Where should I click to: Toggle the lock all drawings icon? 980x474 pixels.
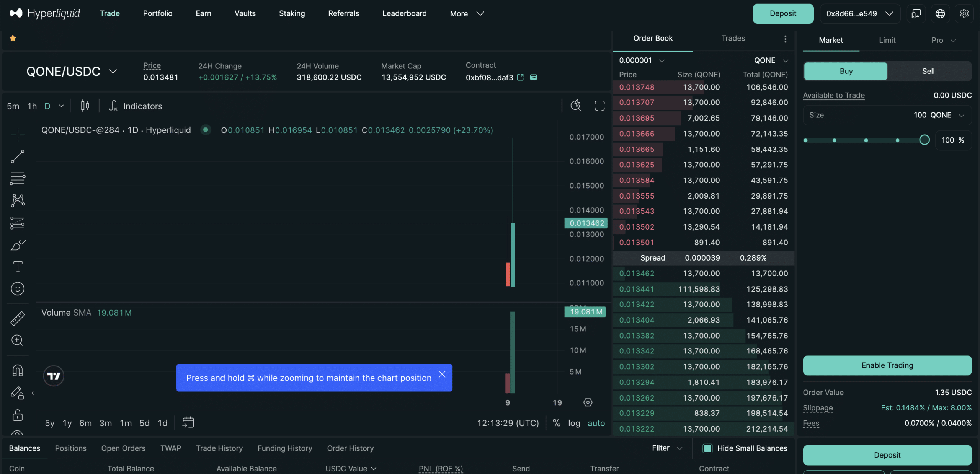coord(18,415)
